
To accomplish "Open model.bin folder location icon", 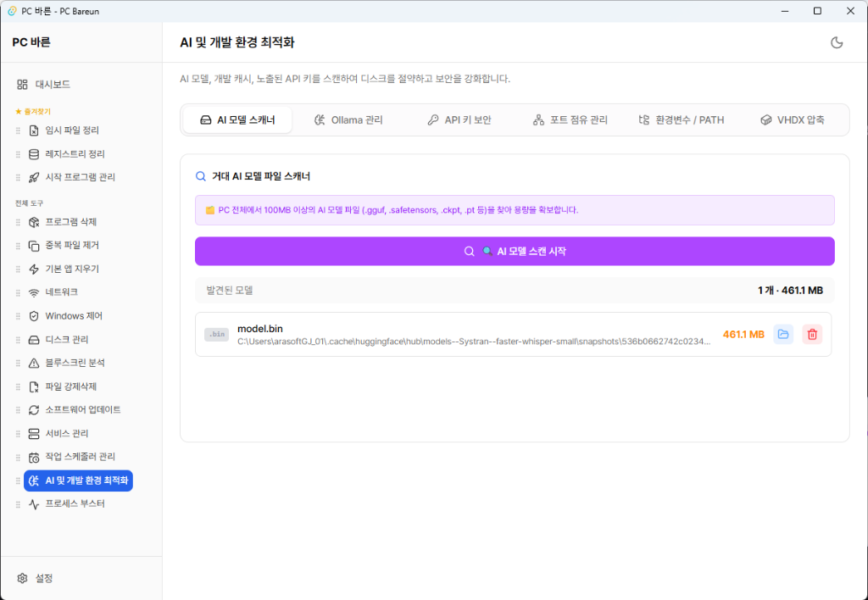I will (782, 334).
